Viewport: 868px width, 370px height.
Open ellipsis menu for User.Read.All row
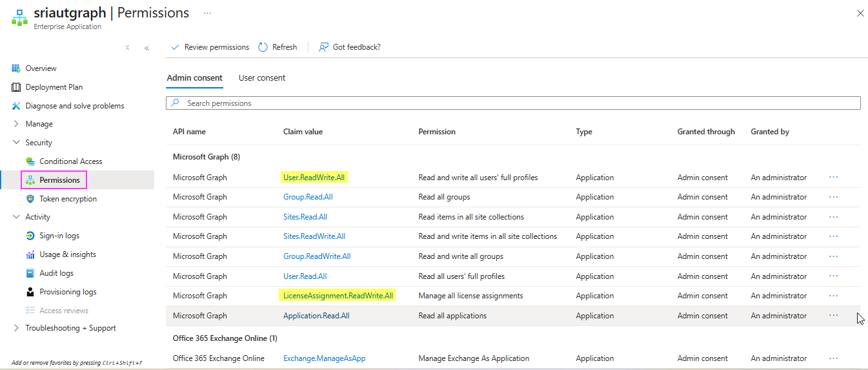pos(833,276)
